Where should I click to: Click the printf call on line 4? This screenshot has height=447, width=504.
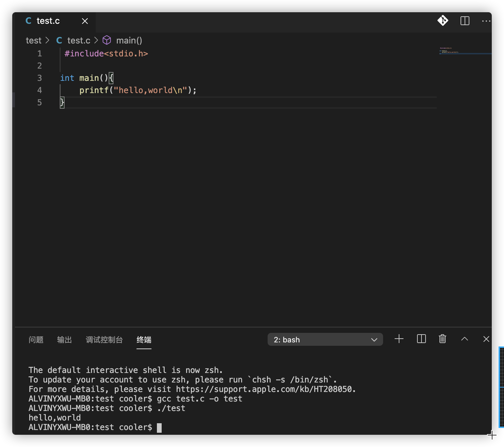[x=94, y=90]
